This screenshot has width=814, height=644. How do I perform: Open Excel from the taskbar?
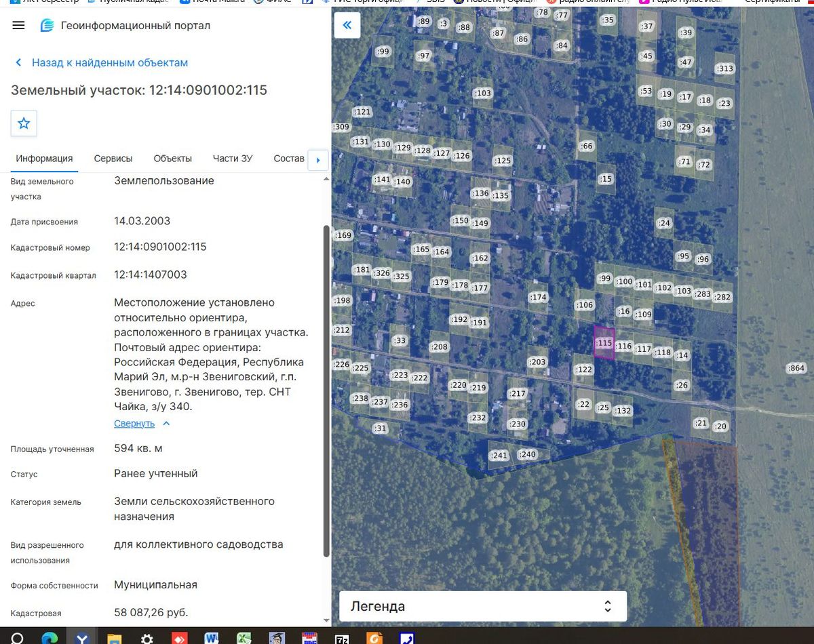click(x=243, y=637)
